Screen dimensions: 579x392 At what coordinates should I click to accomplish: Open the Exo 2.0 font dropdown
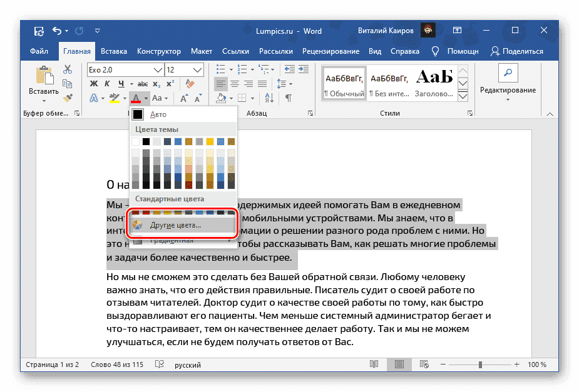pyautogui.click(x=157, y=69)
